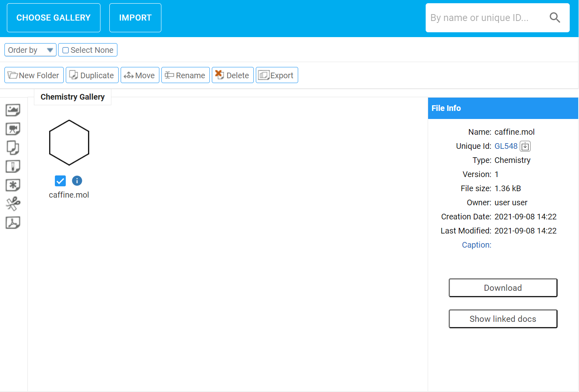Click the File Info panel header
579x392 pixels.
pos(503,108)
